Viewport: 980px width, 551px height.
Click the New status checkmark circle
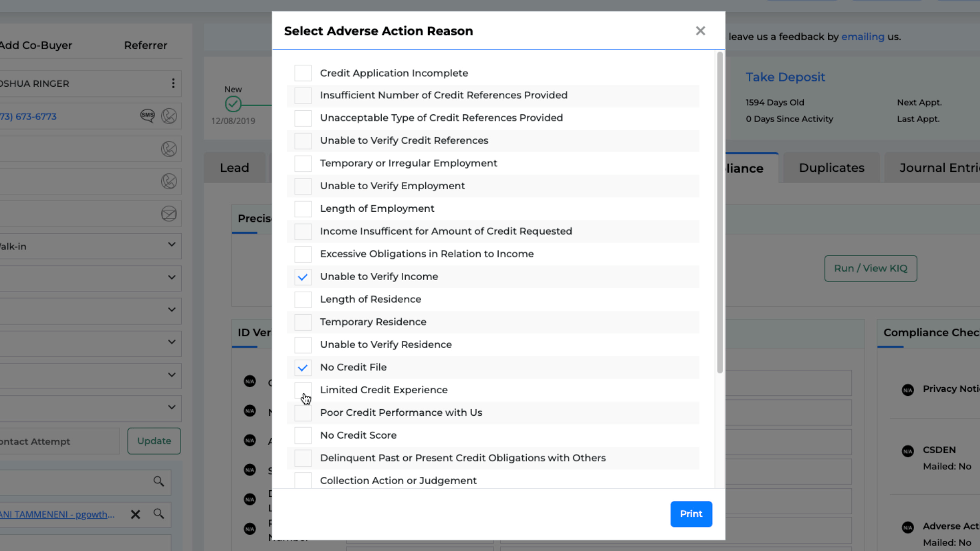(x=233, y=105)
